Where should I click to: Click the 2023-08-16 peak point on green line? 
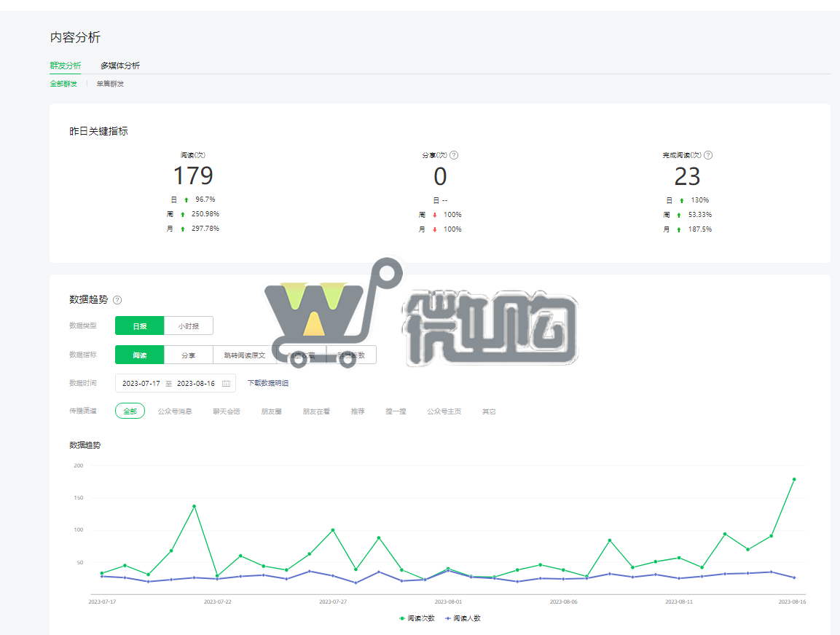tap(793, 479)
